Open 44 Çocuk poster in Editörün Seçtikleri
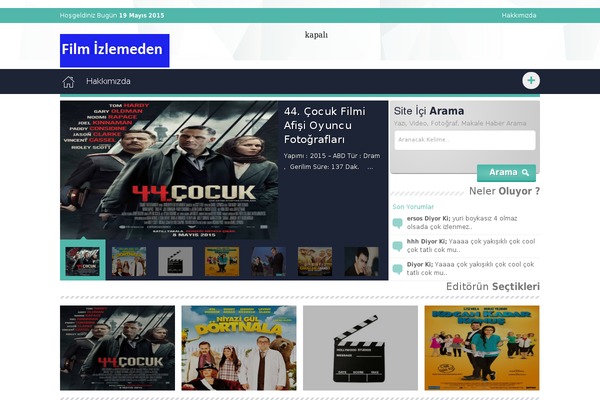The width and height of the screenshot is (600, 400). (x=117, y=348)
